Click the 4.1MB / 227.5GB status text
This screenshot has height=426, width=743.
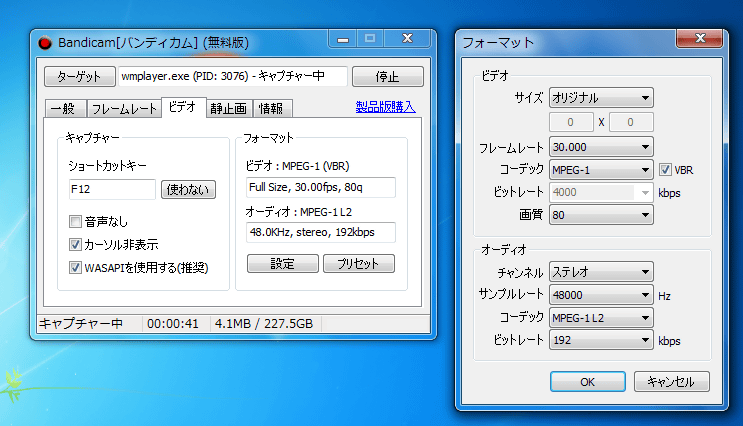264,324
